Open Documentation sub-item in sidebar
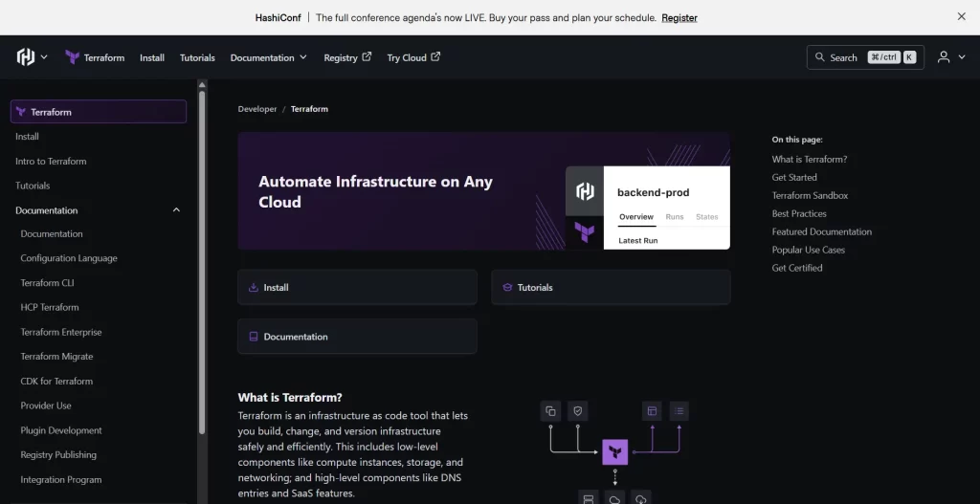980x504 pixels. [52, 233]
